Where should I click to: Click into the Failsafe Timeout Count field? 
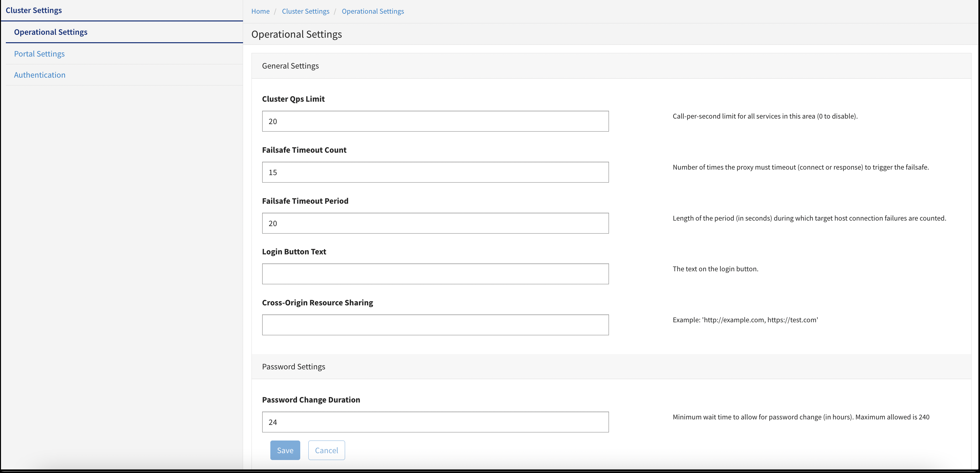click(x=435, y=172)
